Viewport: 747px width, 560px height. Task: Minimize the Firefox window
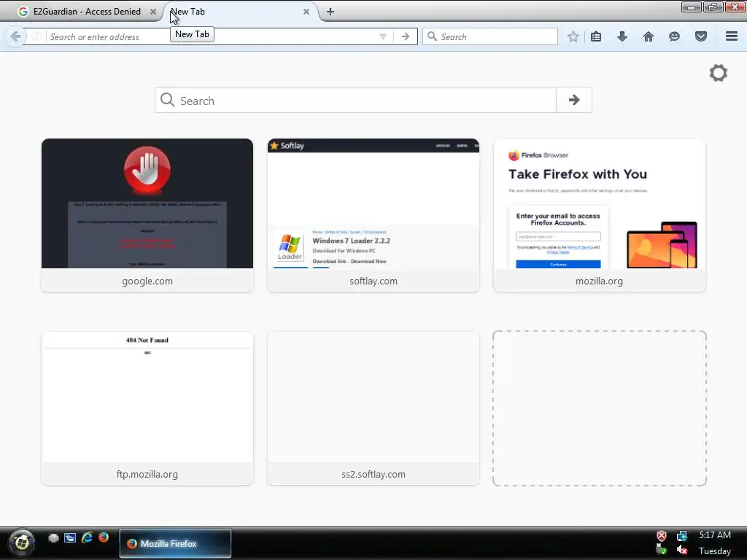[x=692, y=7]
